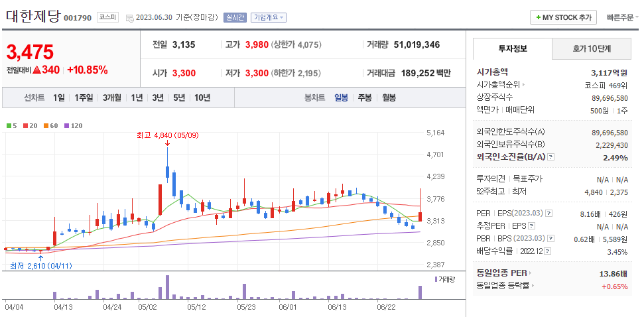Click the tallest volume bar near 05/09

point(167,287)
